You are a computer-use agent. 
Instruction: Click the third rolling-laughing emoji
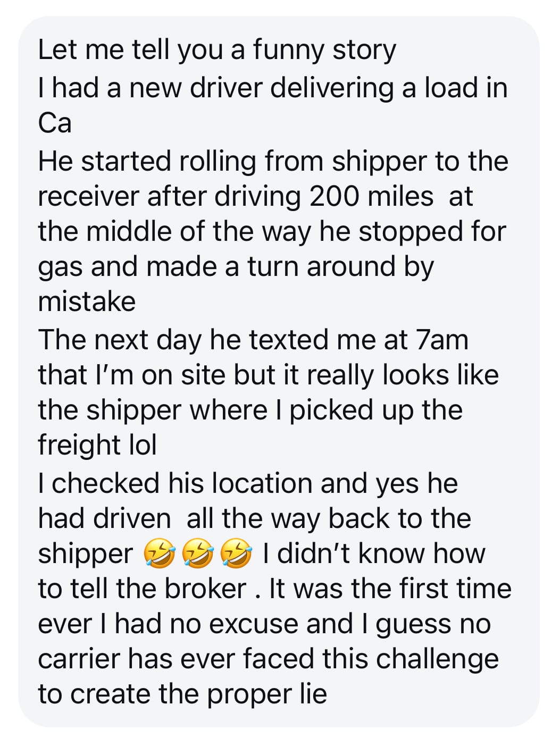(x=236, y=553)
